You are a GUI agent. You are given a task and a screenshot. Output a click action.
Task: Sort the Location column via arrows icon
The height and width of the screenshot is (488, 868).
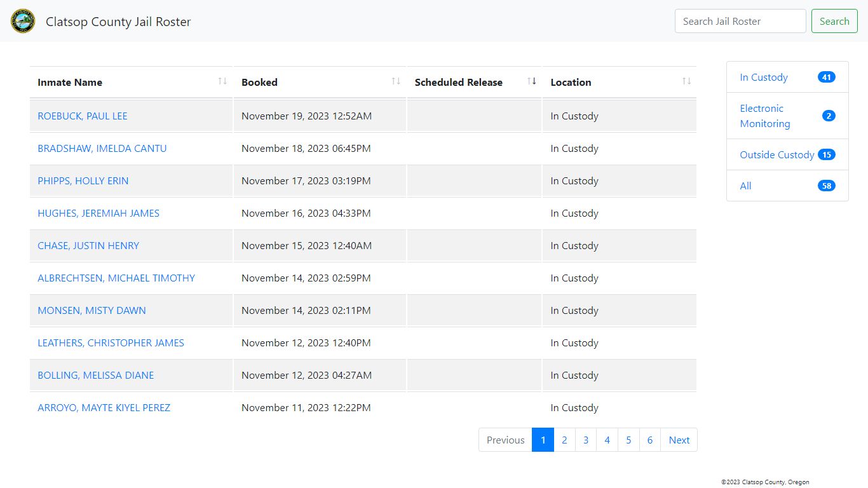tap(686, 81)
